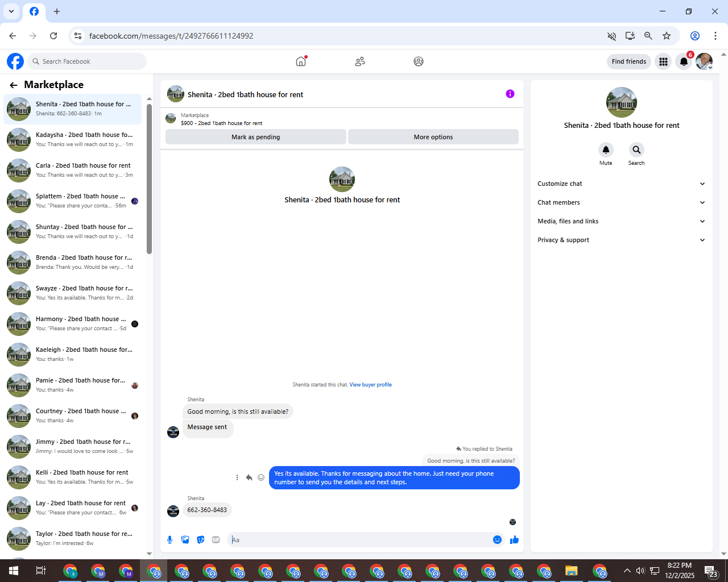Viewport: 728px width, 582px height.
Task: Open Courtney conversation
Action: click(73, 416)
